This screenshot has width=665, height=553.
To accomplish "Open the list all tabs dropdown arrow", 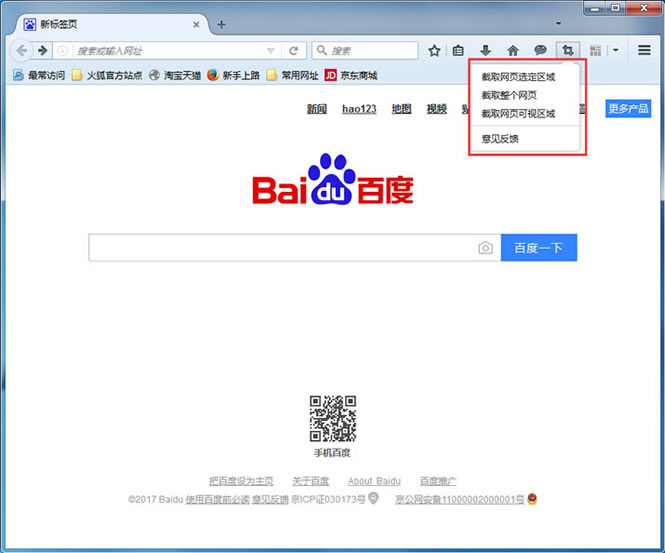I will pyautogui.click(x=559, y=23).
